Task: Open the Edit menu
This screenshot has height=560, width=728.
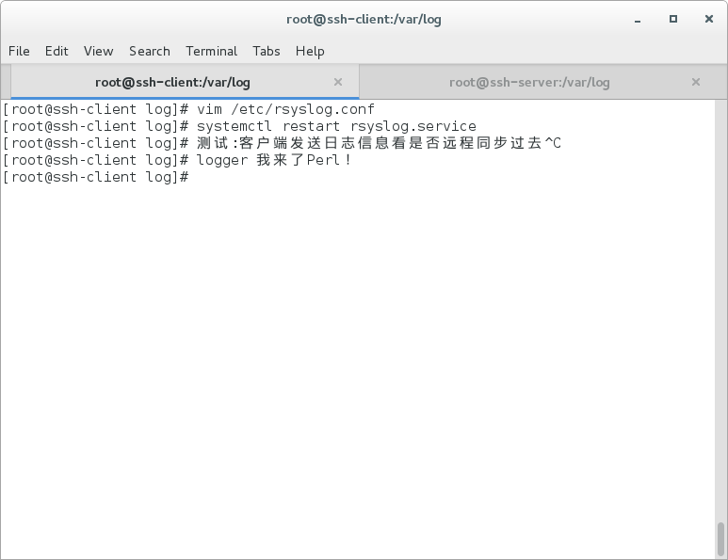Action: point(57,51)
